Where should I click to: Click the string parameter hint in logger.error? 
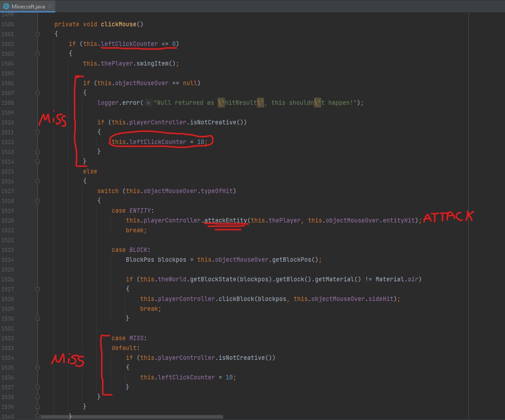tap(149, 103)
